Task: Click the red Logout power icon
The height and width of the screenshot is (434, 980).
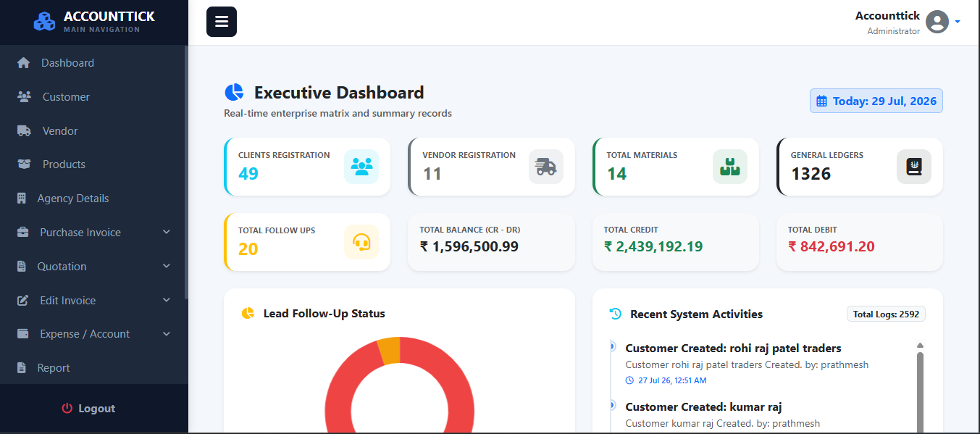Action: 67,409
